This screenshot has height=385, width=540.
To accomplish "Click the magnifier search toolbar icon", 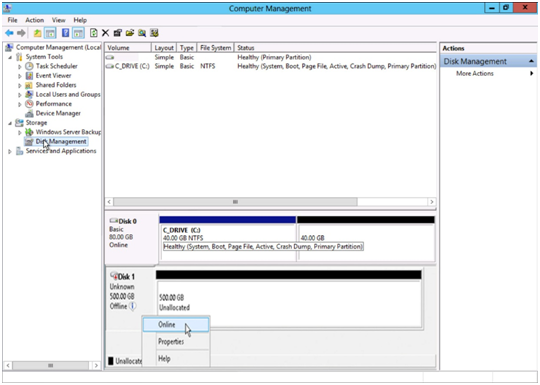I will (x=142, y=33).
